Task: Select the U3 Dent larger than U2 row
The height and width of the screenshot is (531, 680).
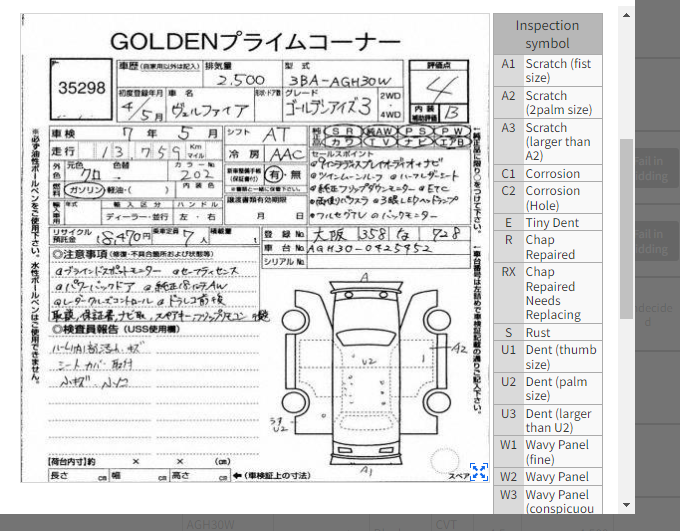Action: pos(547,420)
